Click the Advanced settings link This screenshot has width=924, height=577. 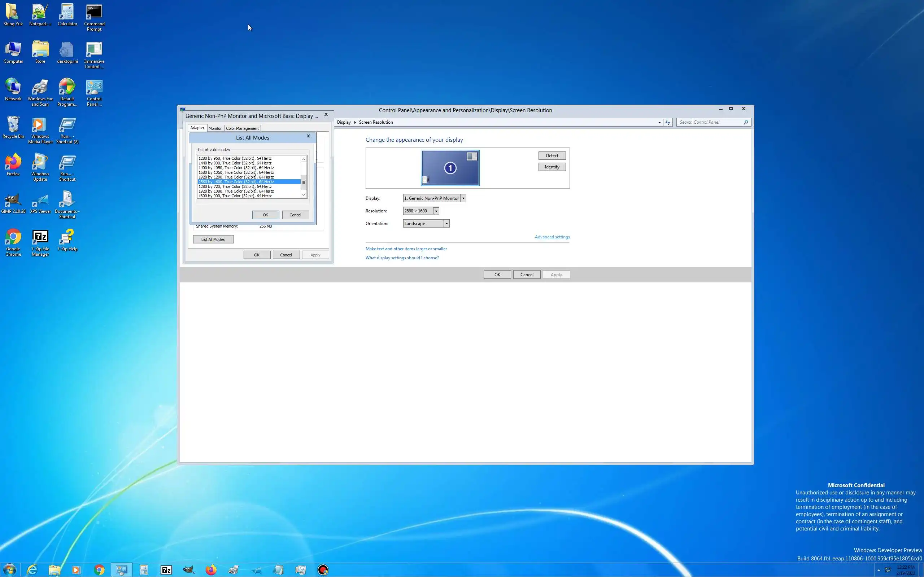coord(552,237)
